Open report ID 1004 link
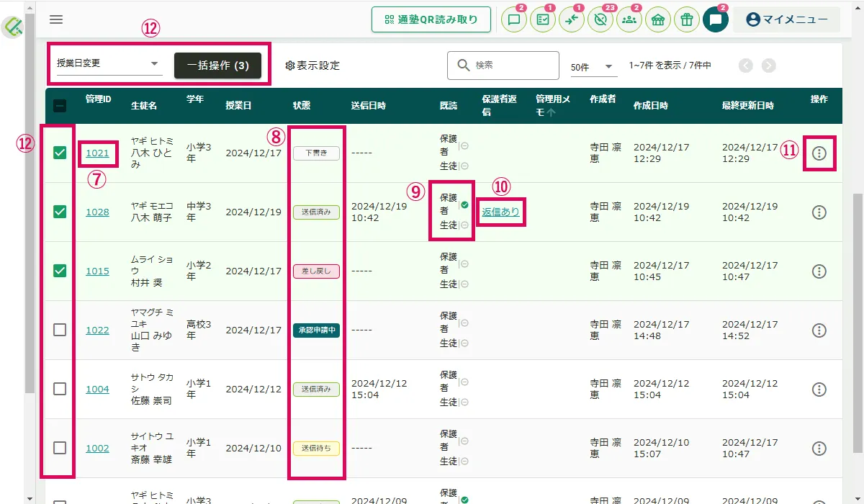The image size is (864, 504). click(97, 390)
